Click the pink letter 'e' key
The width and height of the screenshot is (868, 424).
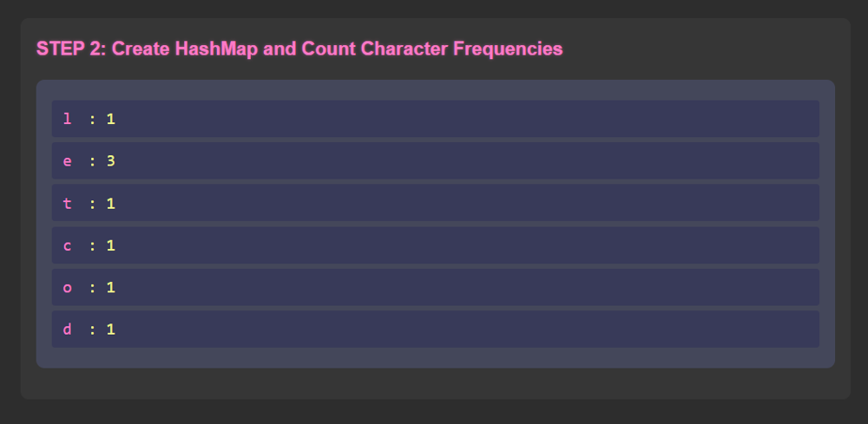click(68, 161)
